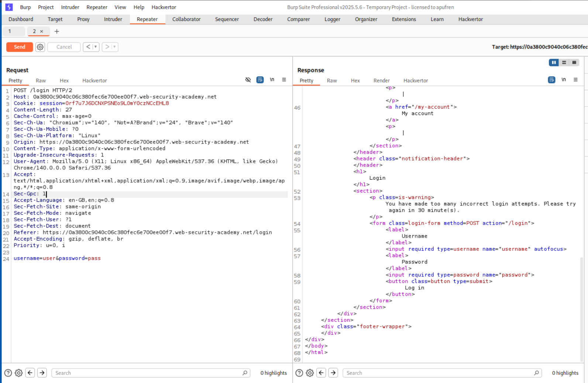The width and height of the screenshot is (588, 383).
Task: Toggle word wrap icon in Response panel
Action: click(551, 80)
